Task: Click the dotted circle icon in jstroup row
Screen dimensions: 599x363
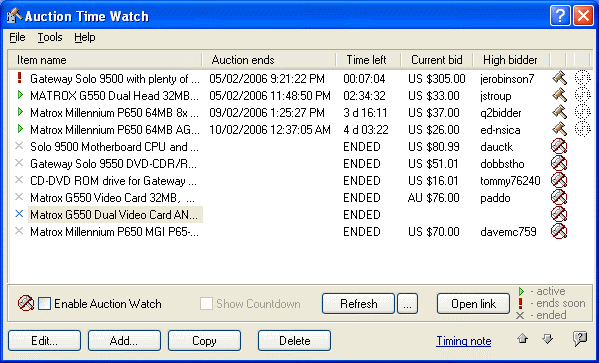Action: click(583, 95)
